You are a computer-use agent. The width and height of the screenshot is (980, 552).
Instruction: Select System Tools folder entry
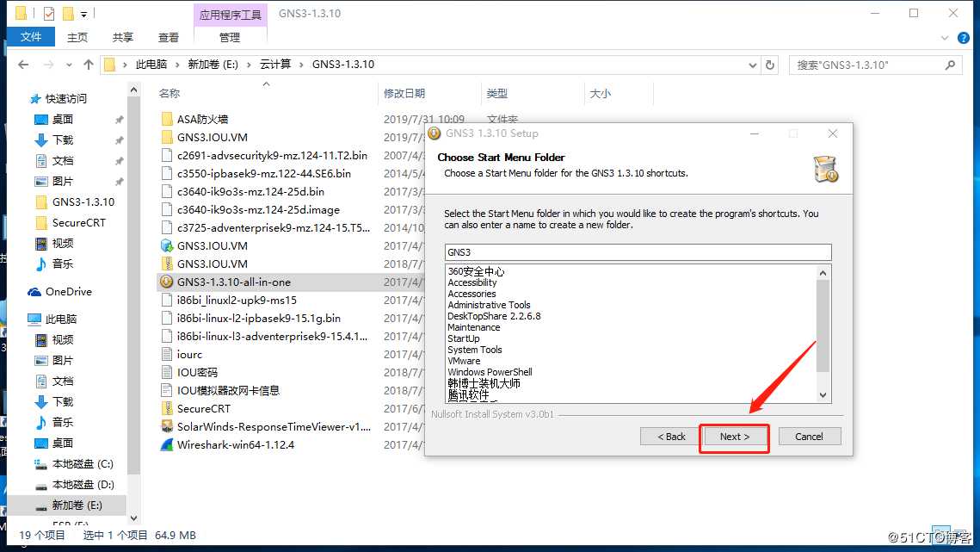[474, 350]
